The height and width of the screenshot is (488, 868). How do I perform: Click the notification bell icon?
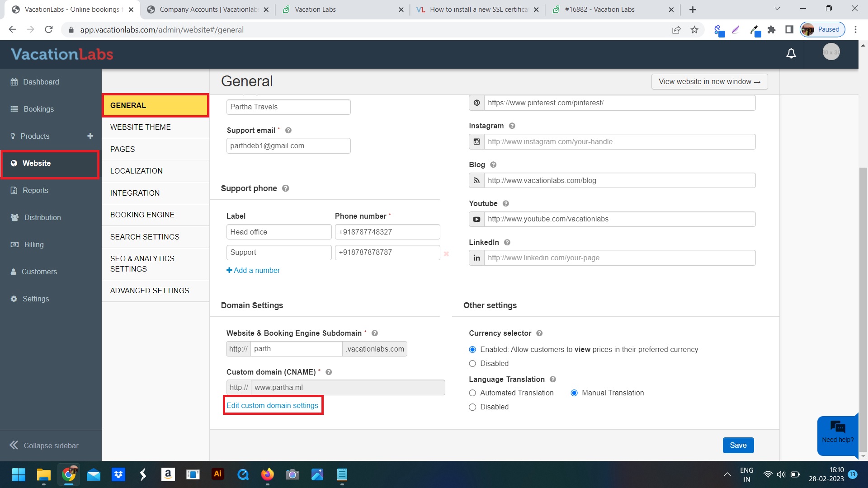(x=791, y=54)
